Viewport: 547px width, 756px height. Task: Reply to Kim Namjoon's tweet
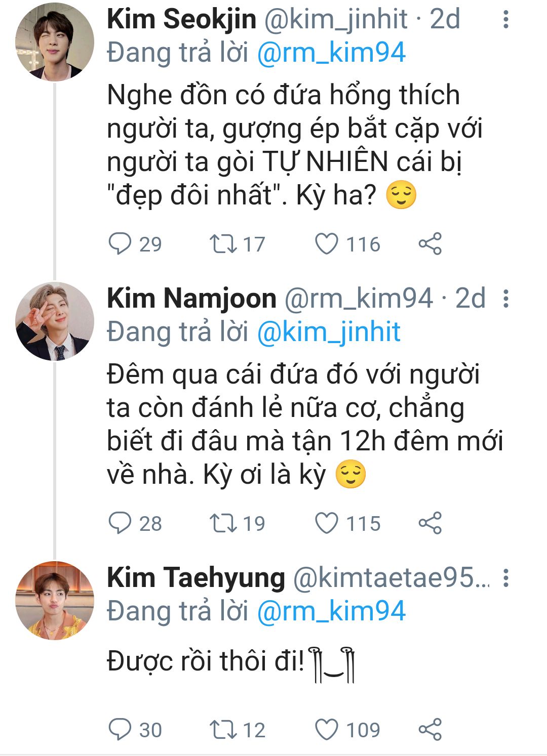pos(120,523)
